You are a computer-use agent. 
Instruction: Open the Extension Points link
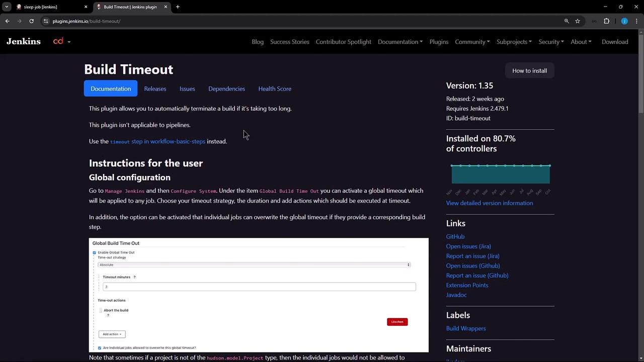pos(467,285)
